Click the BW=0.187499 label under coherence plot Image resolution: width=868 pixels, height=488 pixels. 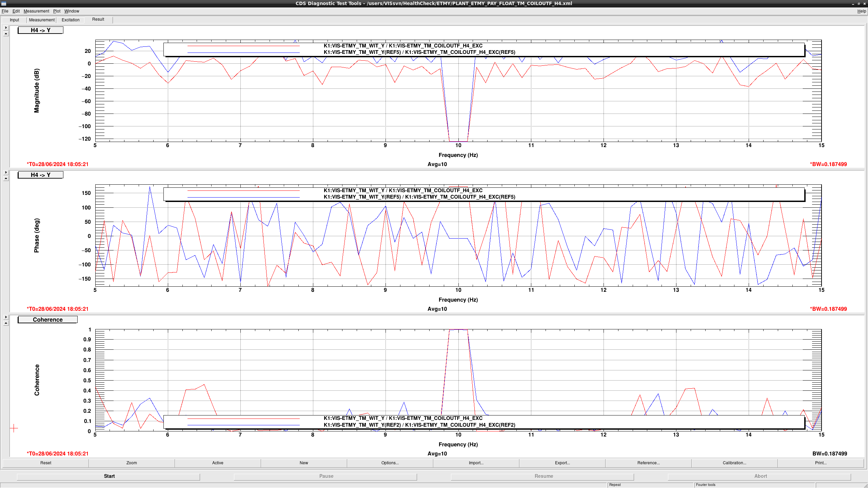(830, 454)
